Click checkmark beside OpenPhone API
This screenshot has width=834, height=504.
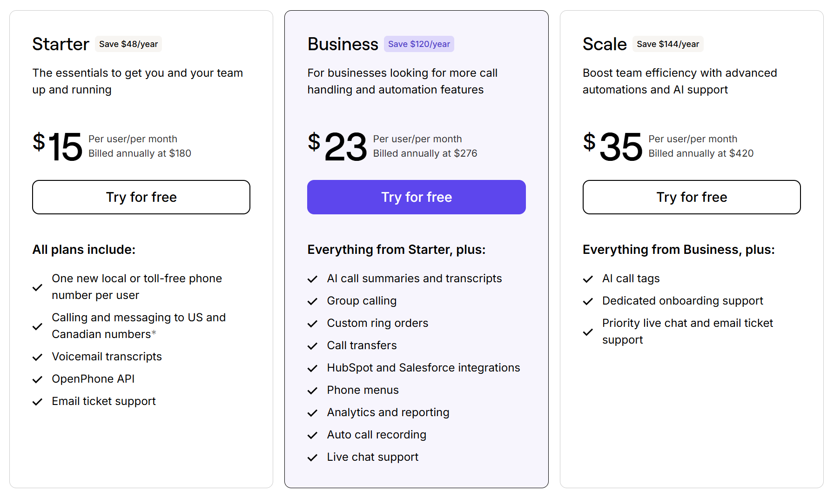pyautogui.click(x=38, y=379)
